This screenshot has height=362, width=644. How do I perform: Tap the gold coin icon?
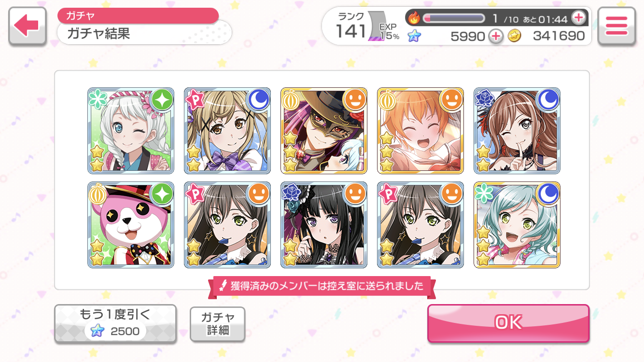click(515, 36)
